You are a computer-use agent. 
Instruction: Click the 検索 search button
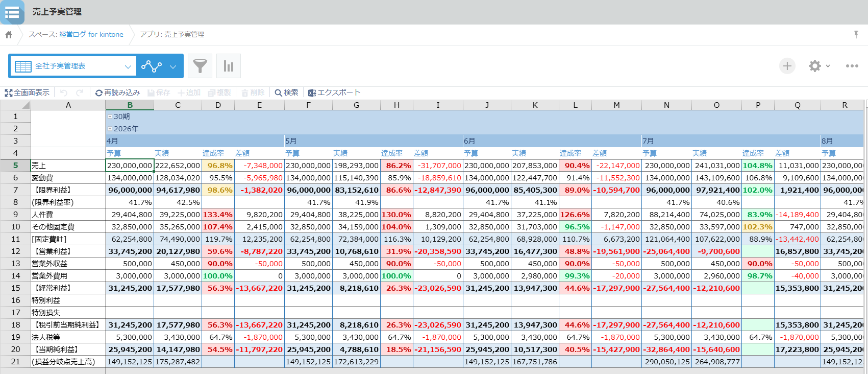click(286, 92)
